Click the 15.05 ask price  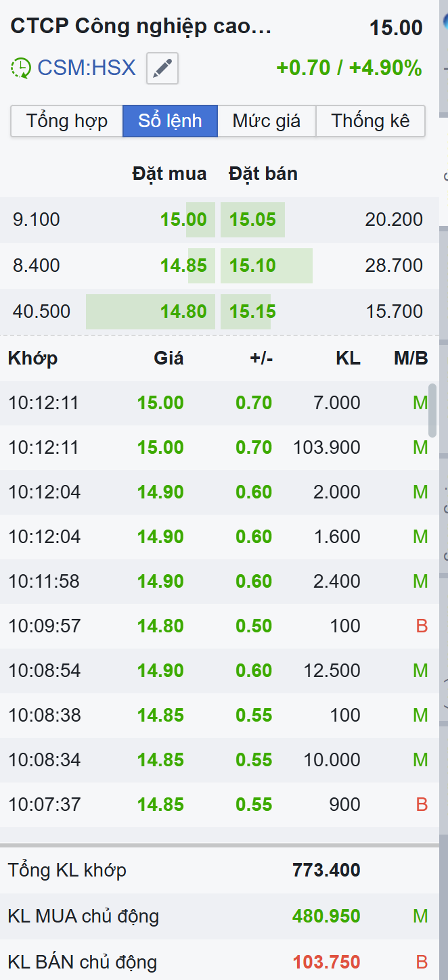point(252,220)
